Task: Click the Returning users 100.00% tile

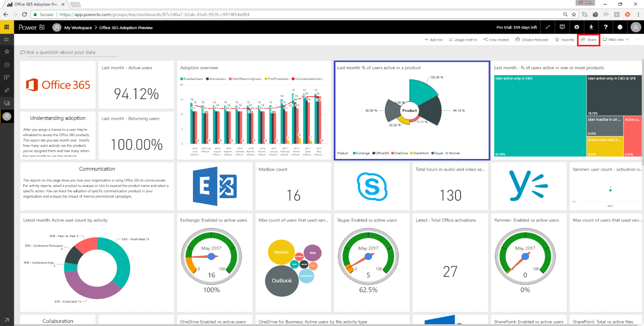Action: click(x=136, y=135)
